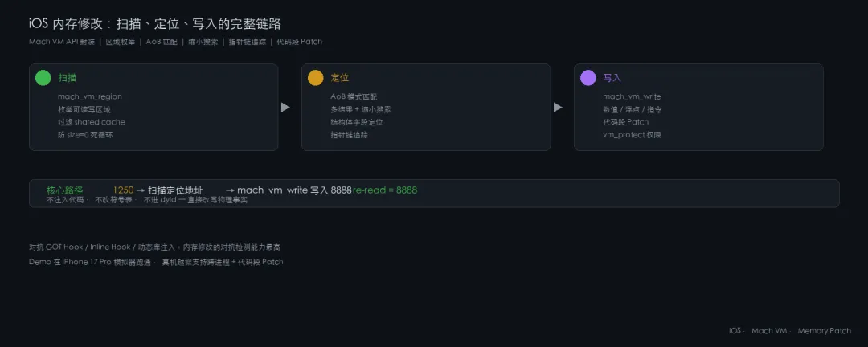868x347 pixels.
Task: Click the Memory Patch footer tag
Action: pyautogui.click(x=825, y=331)
